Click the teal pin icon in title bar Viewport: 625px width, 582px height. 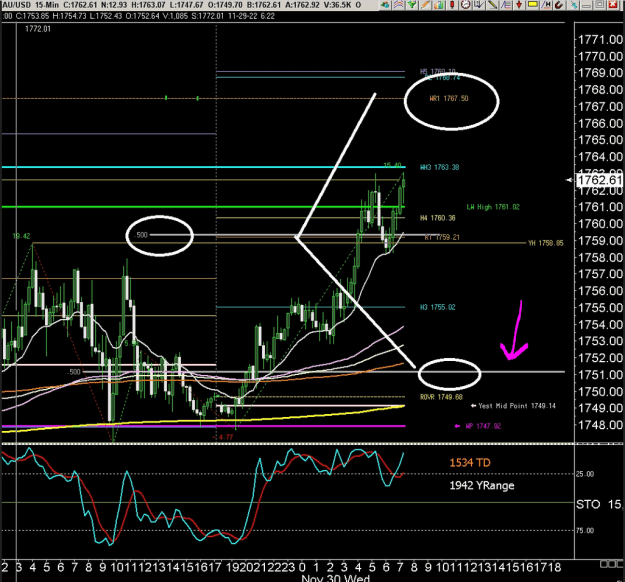click(x=574, y=5)
